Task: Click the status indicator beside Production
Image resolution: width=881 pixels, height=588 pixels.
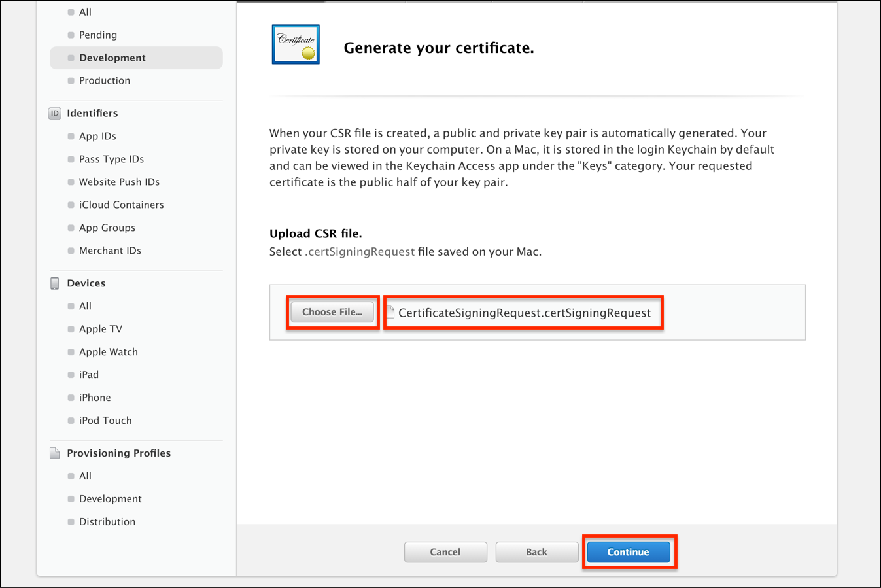Action: [x=71, y=80]
